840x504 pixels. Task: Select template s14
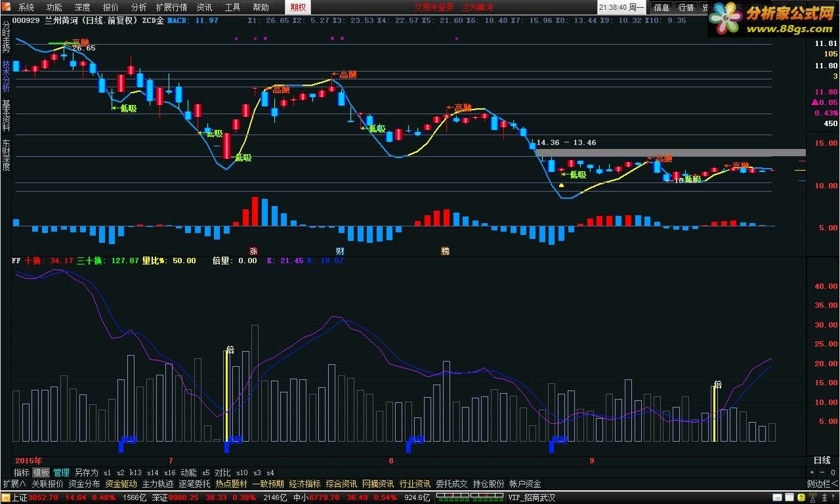(152, 472)
